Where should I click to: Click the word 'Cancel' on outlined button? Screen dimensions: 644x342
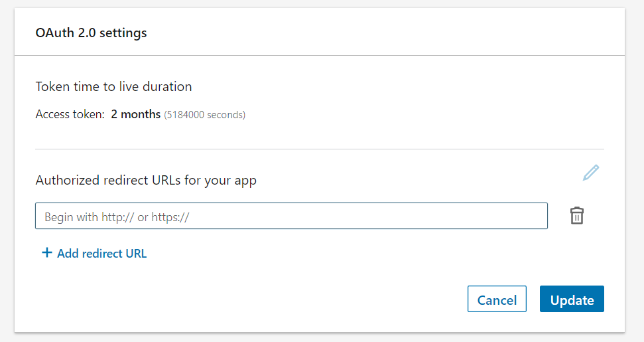(497, 300)
